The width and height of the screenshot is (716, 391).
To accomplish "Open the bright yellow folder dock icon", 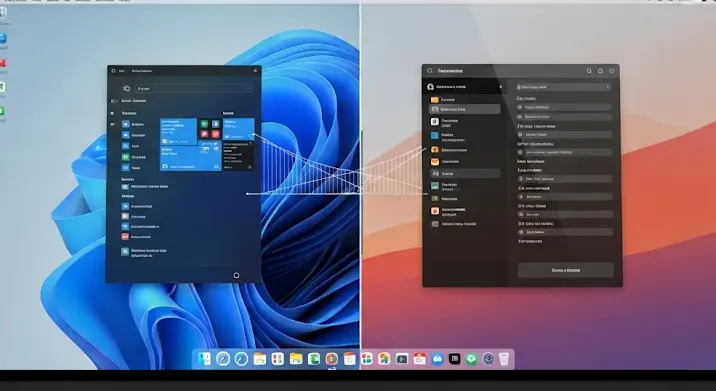I will click(295, 359).
